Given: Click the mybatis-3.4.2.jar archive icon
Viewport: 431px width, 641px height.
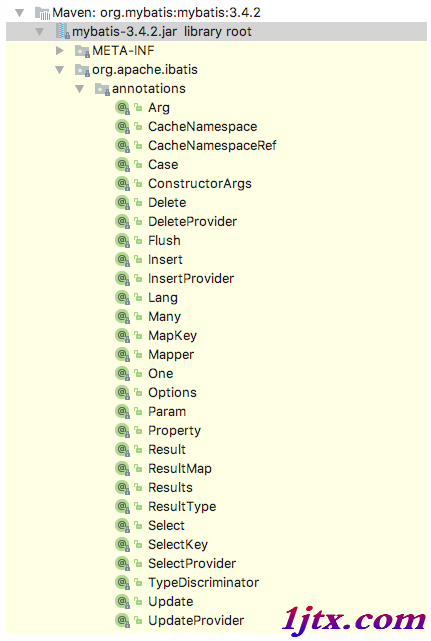Looking at the screenshot, I should [63, 31].
